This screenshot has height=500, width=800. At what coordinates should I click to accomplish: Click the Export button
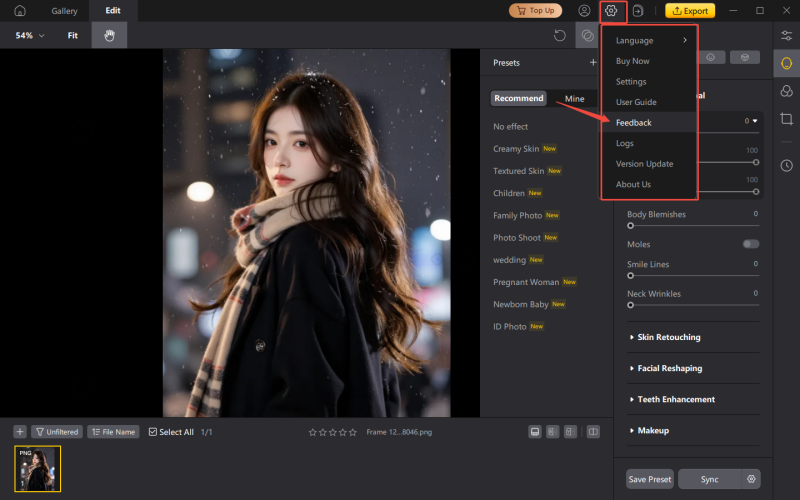pos(690,11)
